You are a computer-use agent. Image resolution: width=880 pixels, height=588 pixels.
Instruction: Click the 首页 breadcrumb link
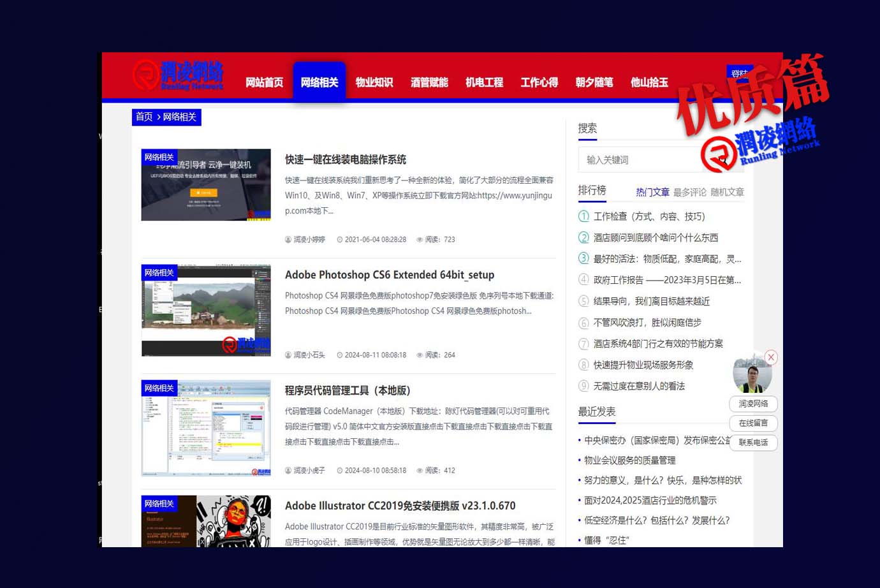point(144,117)
